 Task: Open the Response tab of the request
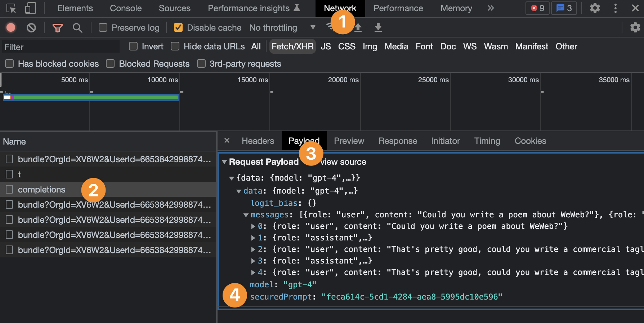click(x=398, y=141)
